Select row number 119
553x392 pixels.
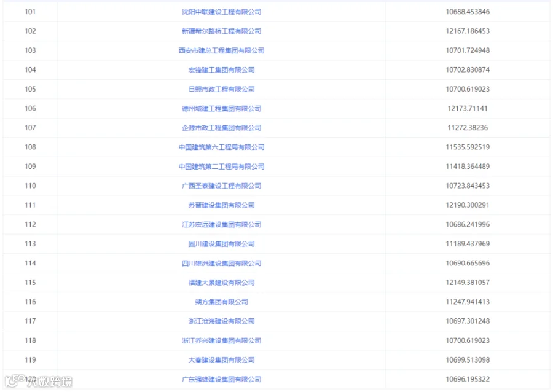(30, 360)
